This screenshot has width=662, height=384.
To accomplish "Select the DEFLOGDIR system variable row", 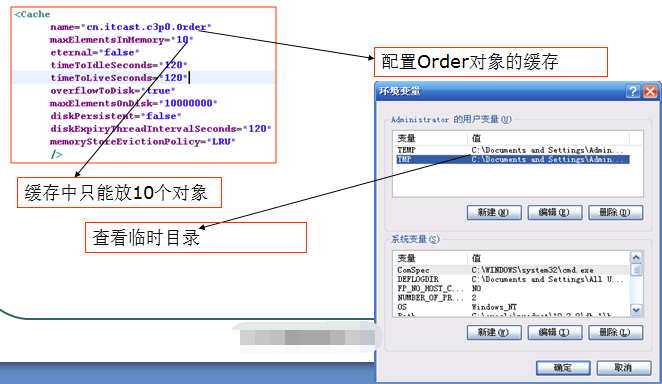I will click(x=513, y=279).
